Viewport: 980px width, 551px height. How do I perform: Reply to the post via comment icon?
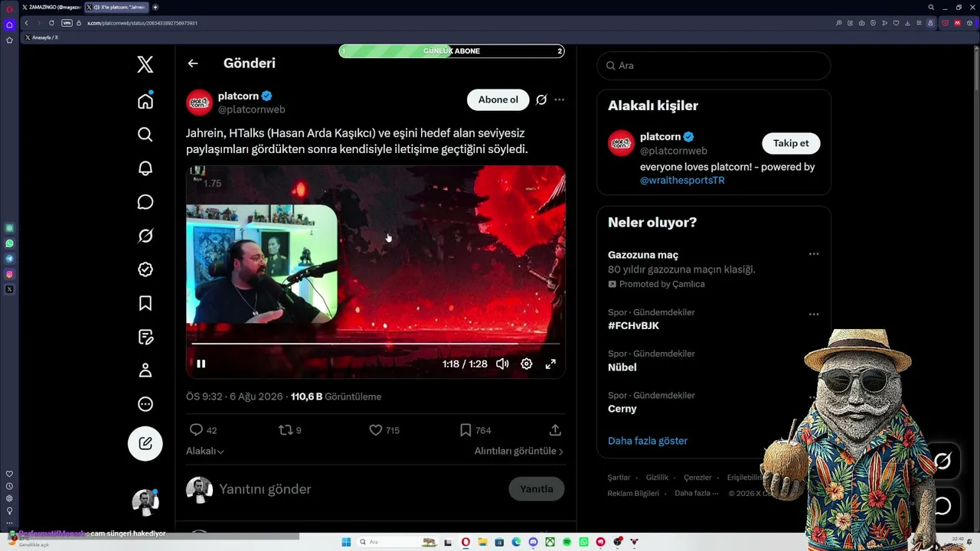[196, 430]
